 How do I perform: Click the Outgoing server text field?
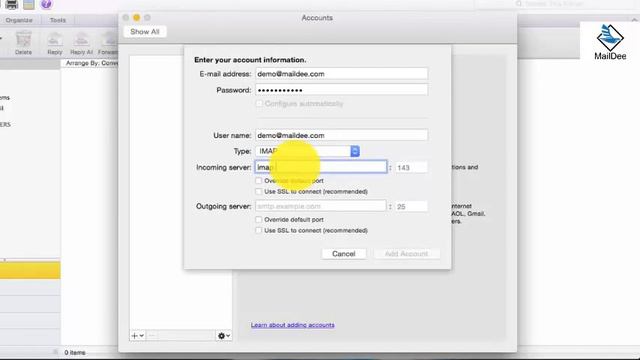pyautogui.click(x=320, y=206)
